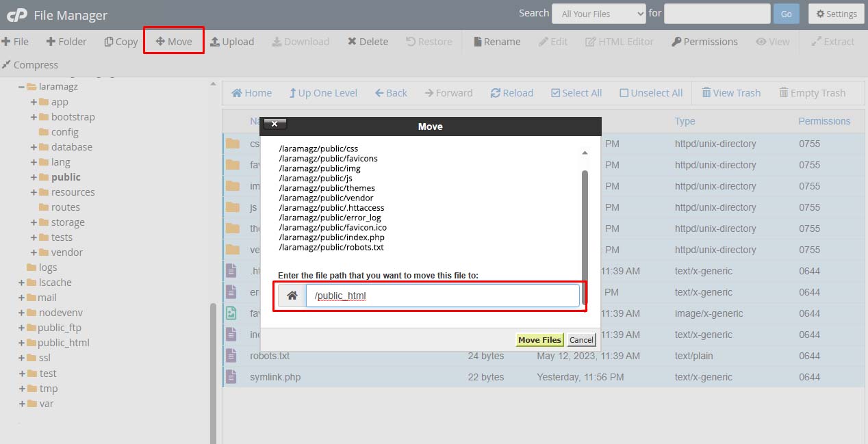Expand the vendor folder in tree

click(34, 252)
